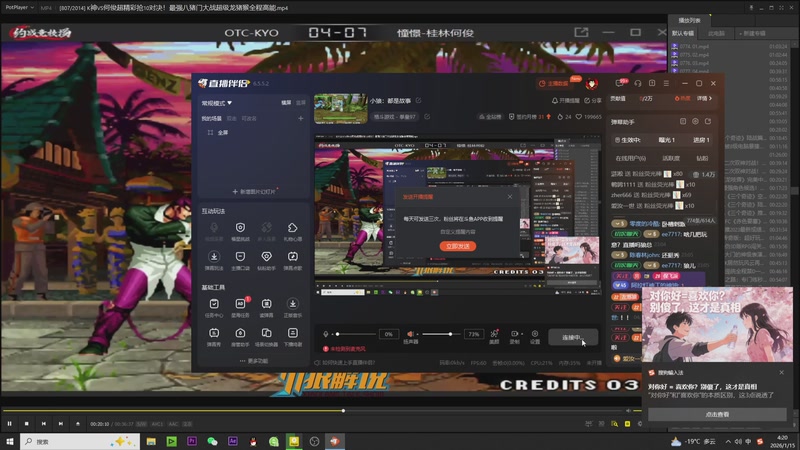Open the streamer avatar profile
Screen dimensions: 800x450
(592, 84)
